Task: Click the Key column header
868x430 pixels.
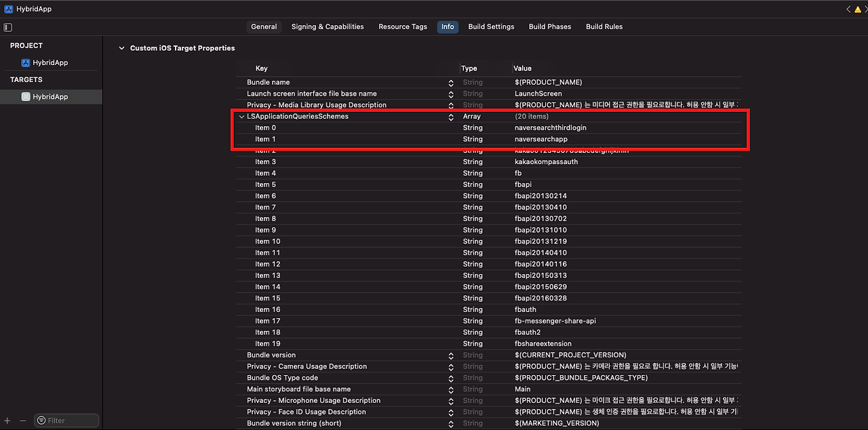Action: [262, 69]
